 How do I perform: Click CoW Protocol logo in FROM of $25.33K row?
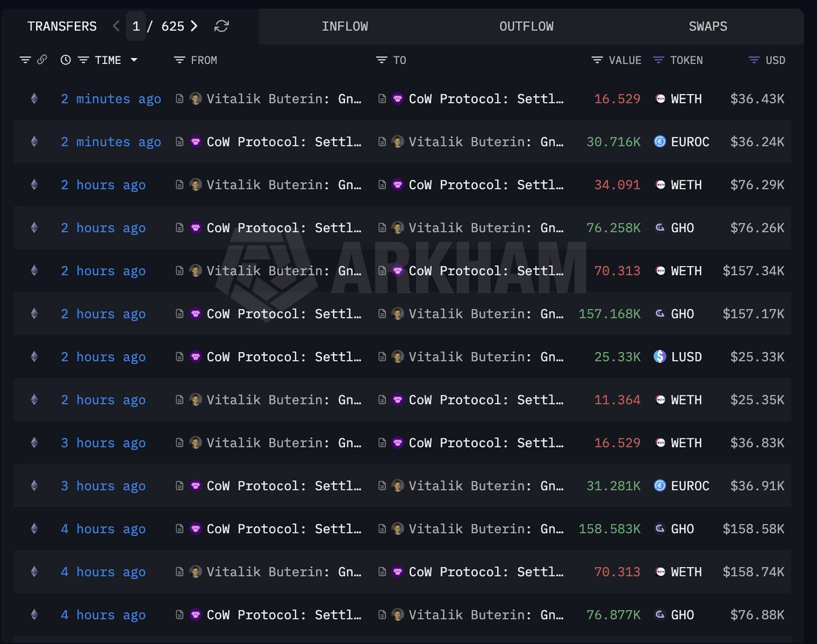click(195, 357)
